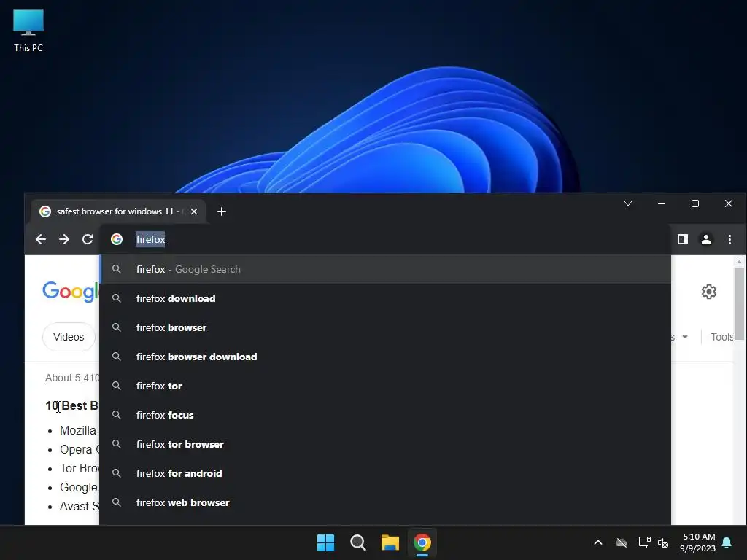This screenshot has width=747, height=560.
Task: Click the network tray icon
Action: [x=644, y=542]
